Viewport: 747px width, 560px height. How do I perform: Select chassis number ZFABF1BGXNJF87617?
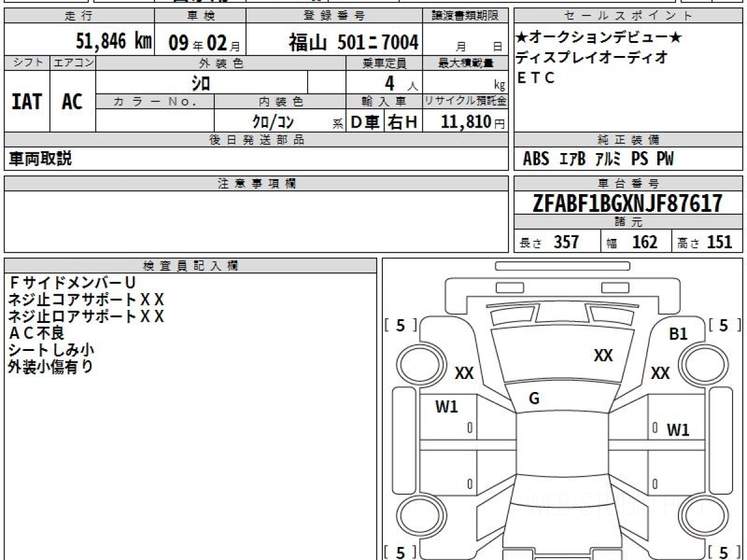tap(627, 203)
